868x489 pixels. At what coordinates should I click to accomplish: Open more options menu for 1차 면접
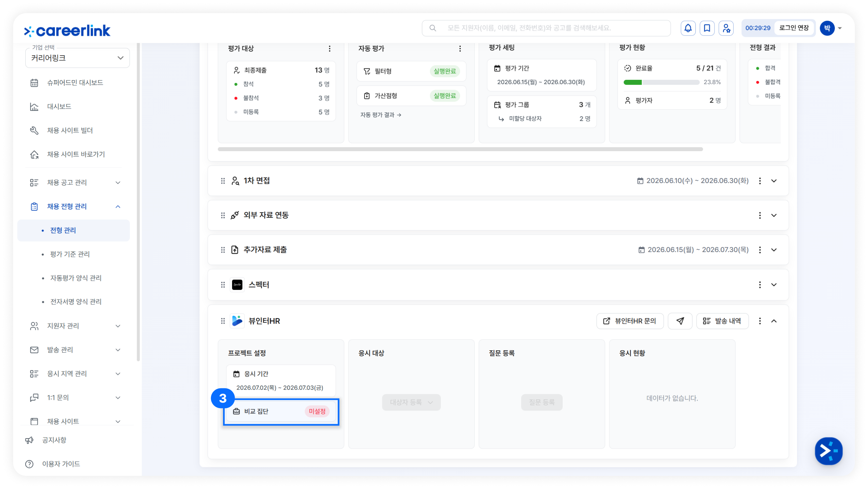pos(760,181)
